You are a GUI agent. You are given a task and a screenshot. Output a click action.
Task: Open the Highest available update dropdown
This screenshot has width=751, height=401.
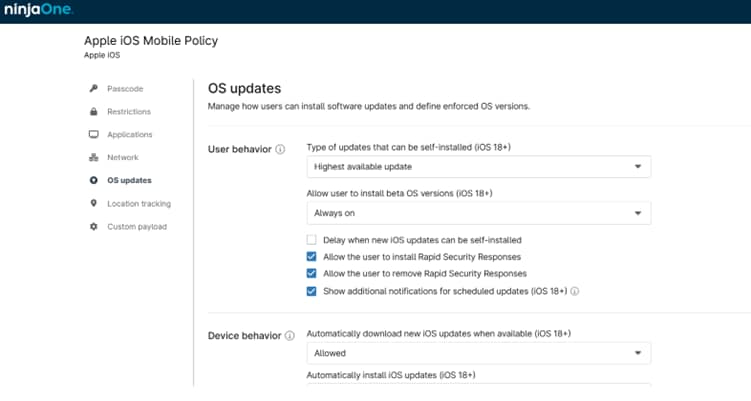(x=478, y=167)
